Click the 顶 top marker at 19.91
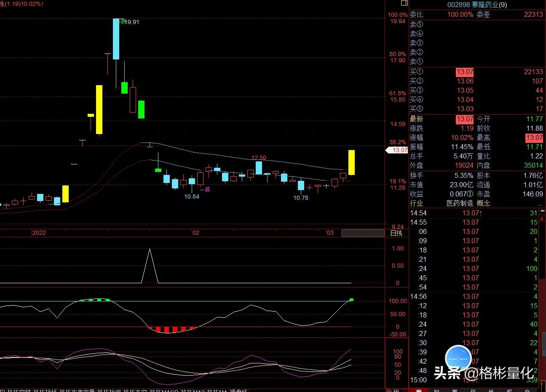The width and height of the screenshot is (546, 392). (x=123, y=21)
